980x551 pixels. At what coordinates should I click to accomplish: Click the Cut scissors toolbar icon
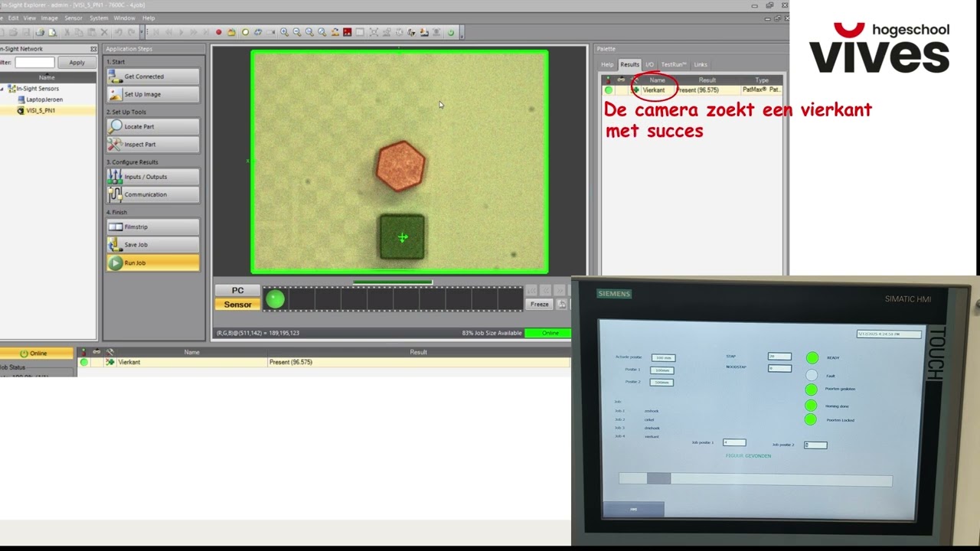[67, 32]
